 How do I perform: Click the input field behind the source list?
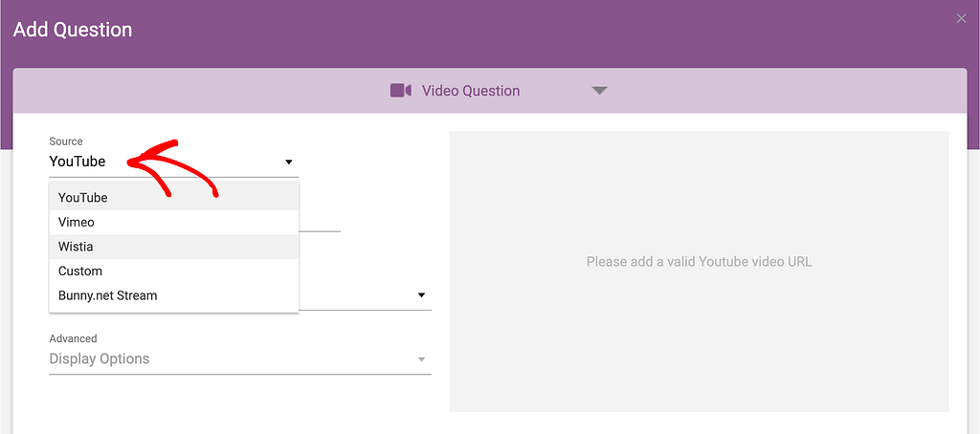click(321, 220)
